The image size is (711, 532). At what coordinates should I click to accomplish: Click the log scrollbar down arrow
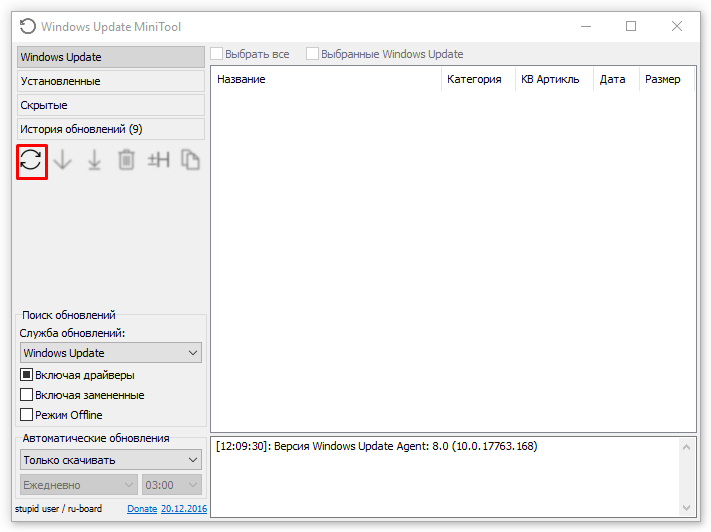click(687, 508)
